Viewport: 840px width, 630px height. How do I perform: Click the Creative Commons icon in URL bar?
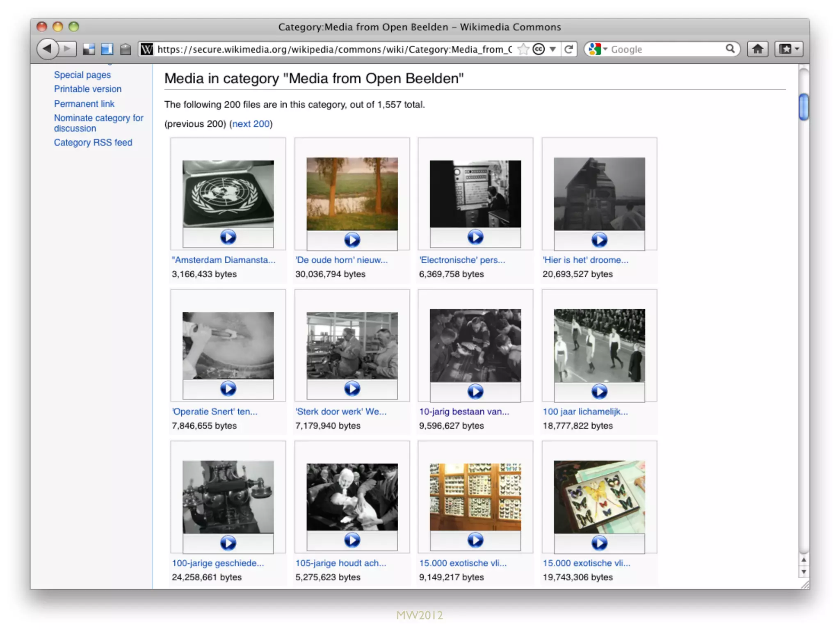pos(539,49)
